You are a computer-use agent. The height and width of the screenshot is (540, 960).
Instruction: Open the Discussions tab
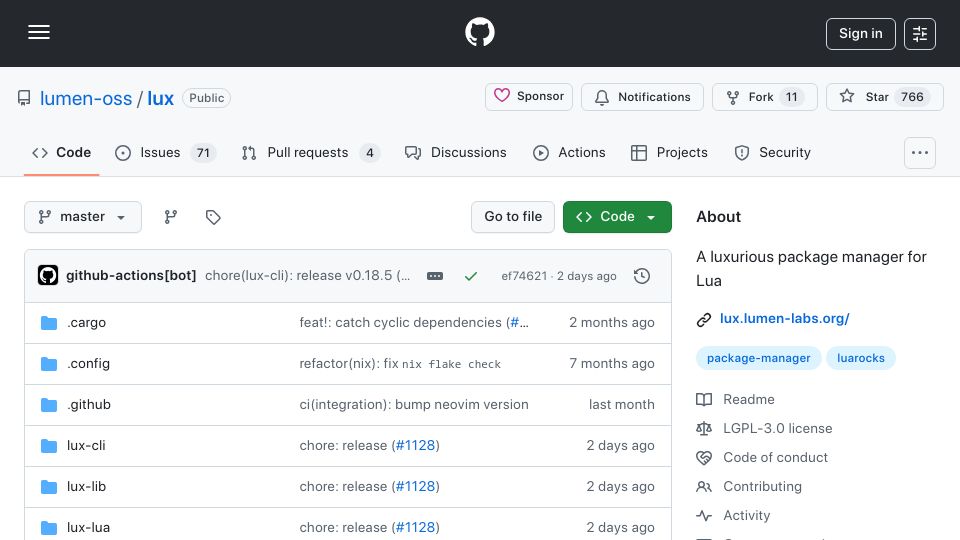(456, 152)
